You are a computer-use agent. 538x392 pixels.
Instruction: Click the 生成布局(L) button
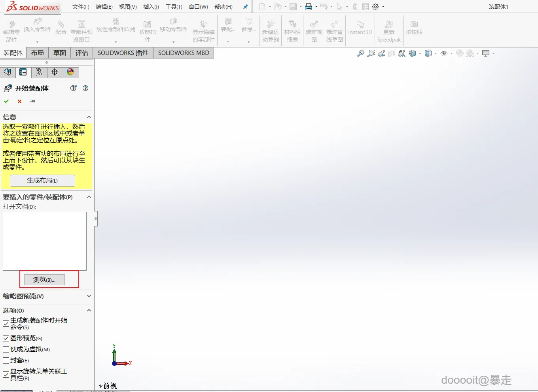tap(42, 181)
